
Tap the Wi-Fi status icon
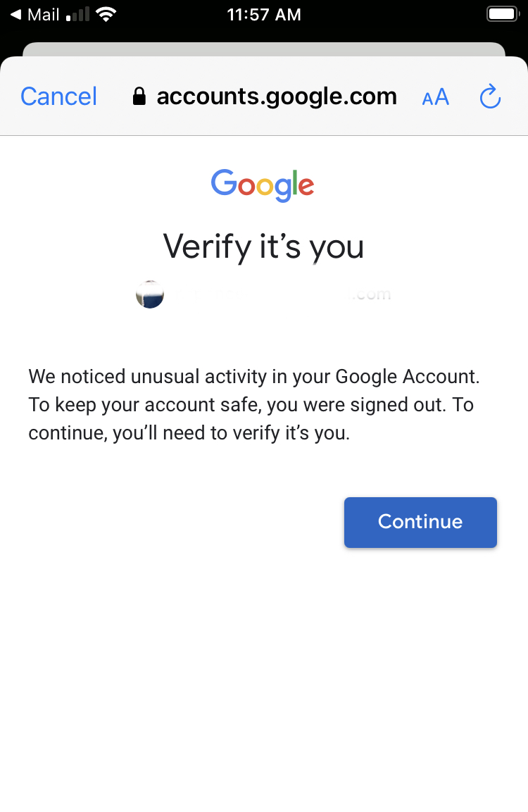(x=106, y=14)
